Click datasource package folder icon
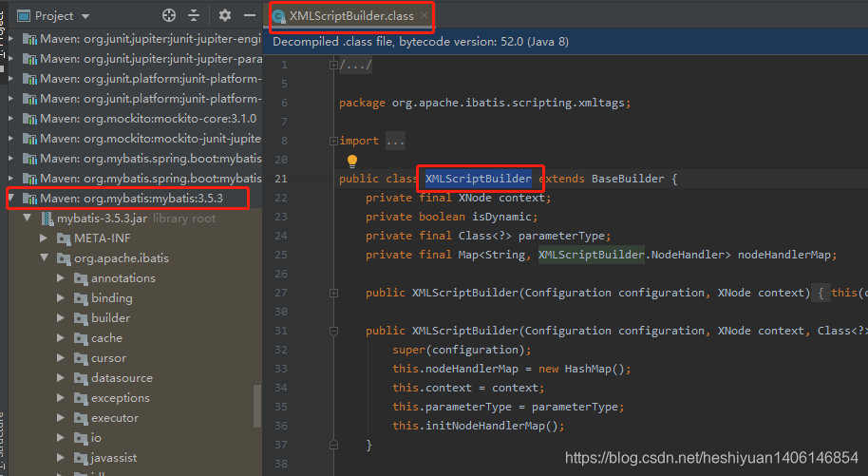The height and width of the screenshot is (476, 868). tap(81, 378)
